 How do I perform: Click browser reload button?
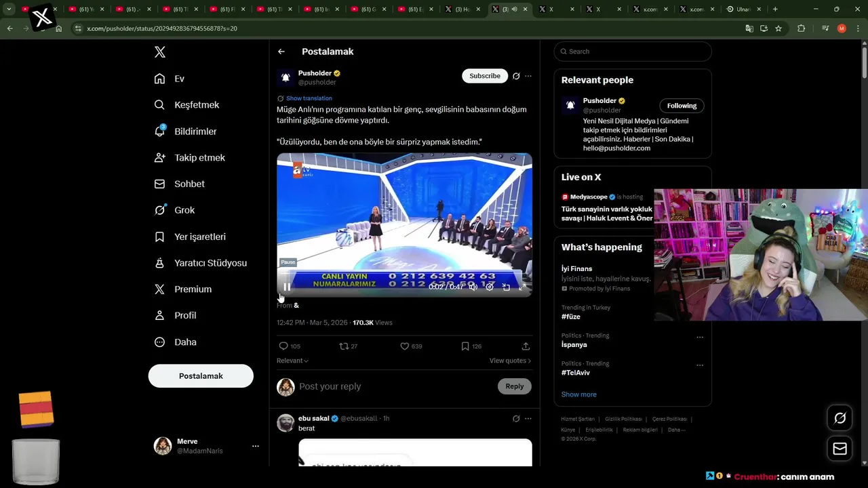click(x=43, y=28)
